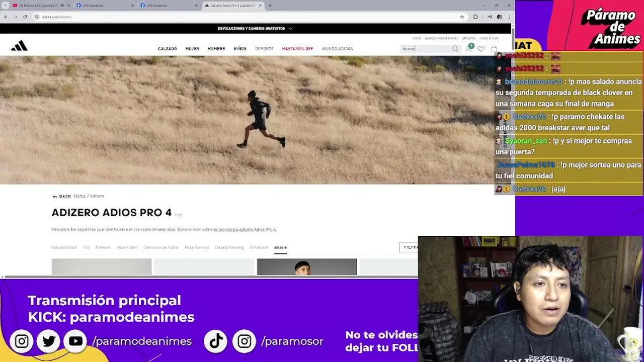Click the search magnifier icon on Adidas
The image size is (644, 362).
pos(455,49)
